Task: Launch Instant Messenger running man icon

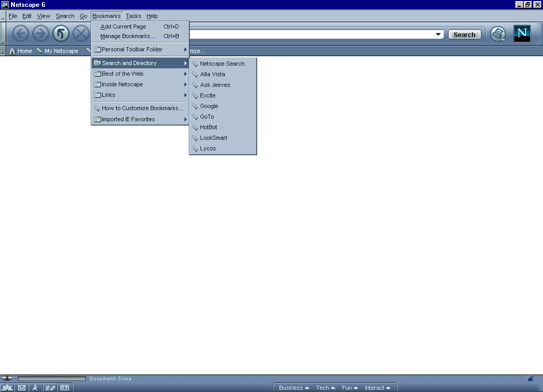Action: coord(35,388)
